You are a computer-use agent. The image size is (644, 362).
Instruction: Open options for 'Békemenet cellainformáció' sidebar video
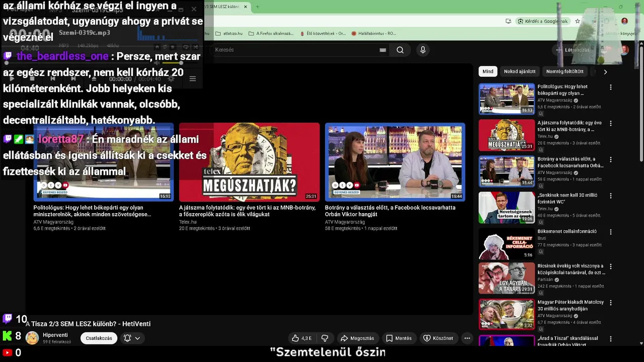pyautogui.click(x=611, y=232)
